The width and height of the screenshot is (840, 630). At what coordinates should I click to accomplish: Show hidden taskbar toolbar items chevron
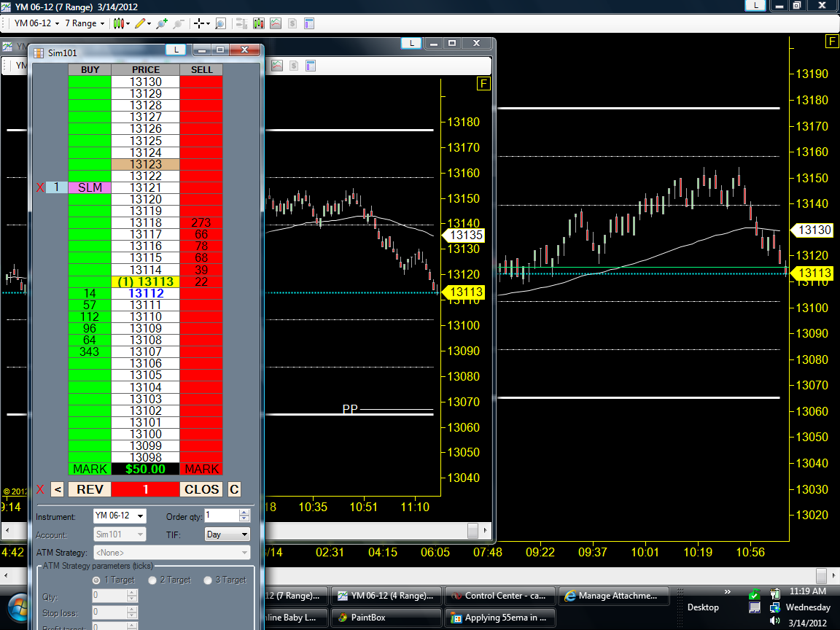pos(728,592)
